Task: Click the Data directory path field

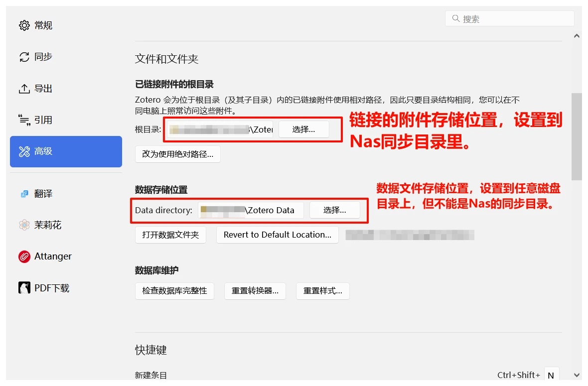Action: point(251,210)
